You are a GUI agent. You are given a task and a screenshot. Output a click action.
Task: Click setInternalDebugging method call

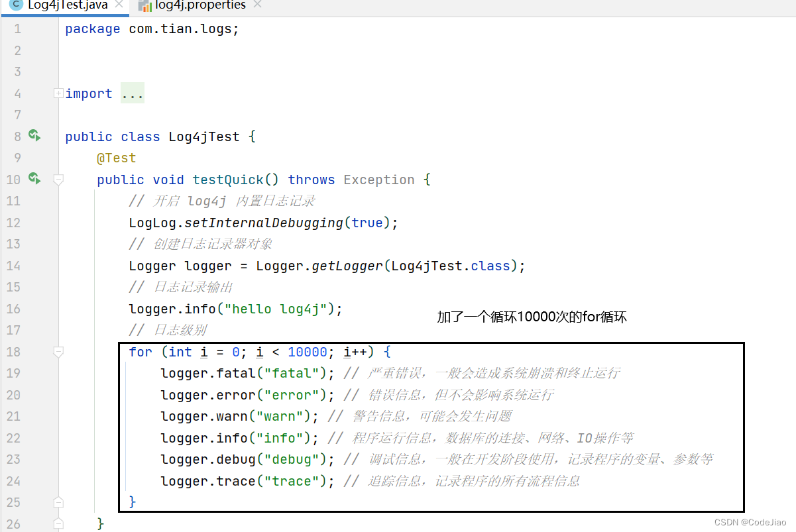(x=264, y=223)
